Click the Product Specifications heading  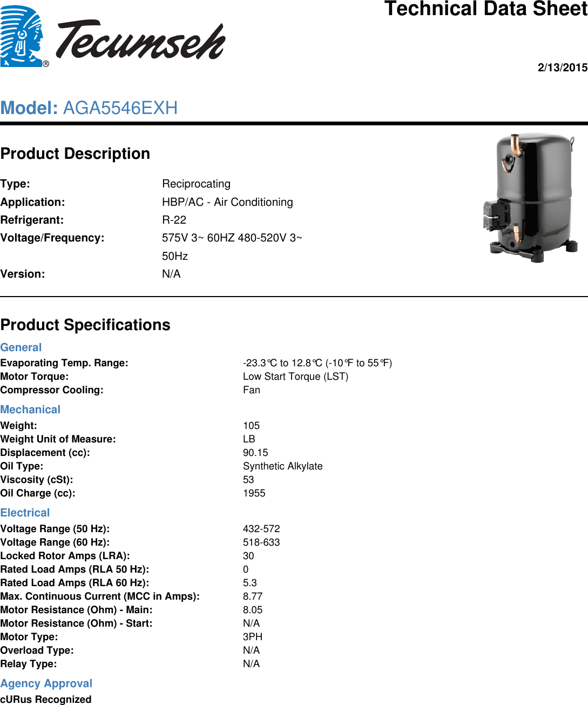(x=85, y=325)
